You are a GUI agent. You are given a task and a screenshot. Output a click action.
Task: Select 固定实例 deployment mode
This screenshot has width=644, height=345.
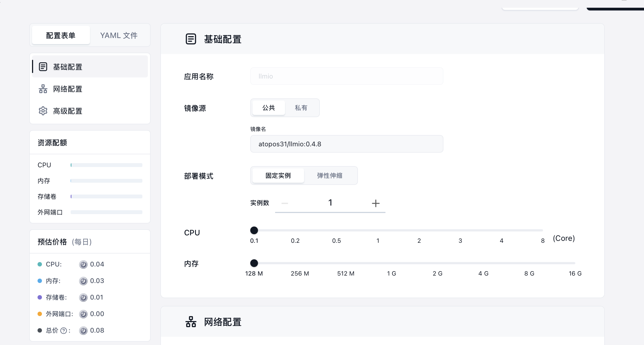[278, 176]
